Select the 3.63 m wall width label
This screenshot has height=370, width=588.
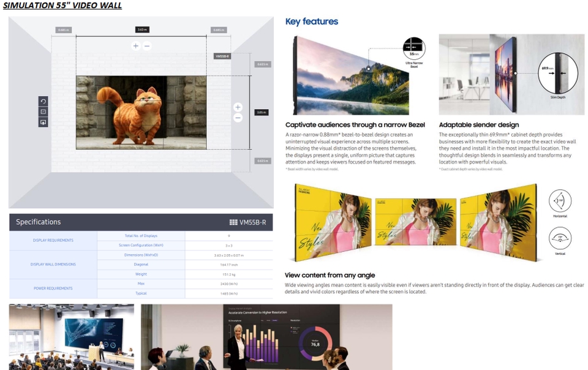[x=142, y=29]
